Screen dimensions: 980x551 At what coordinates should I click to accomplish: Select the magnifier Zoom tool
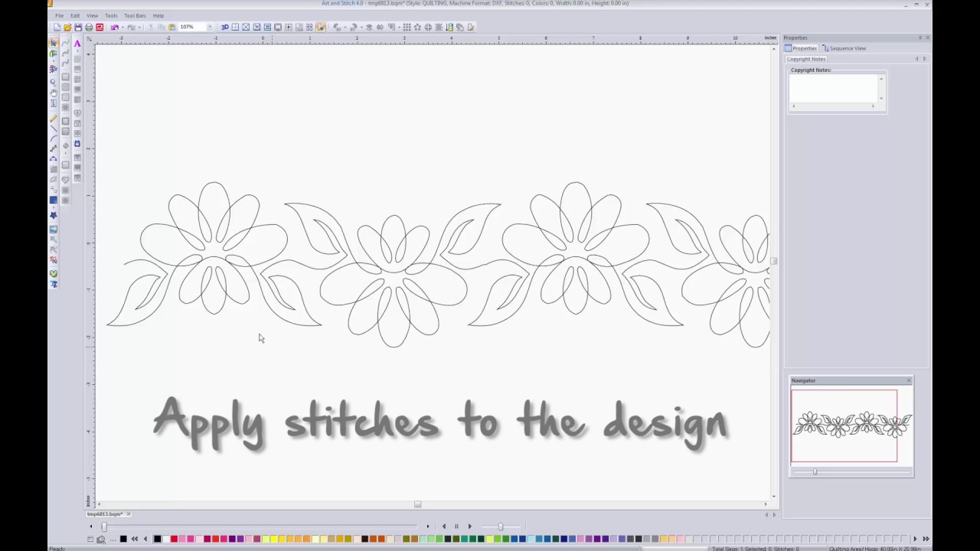point(54,82)
